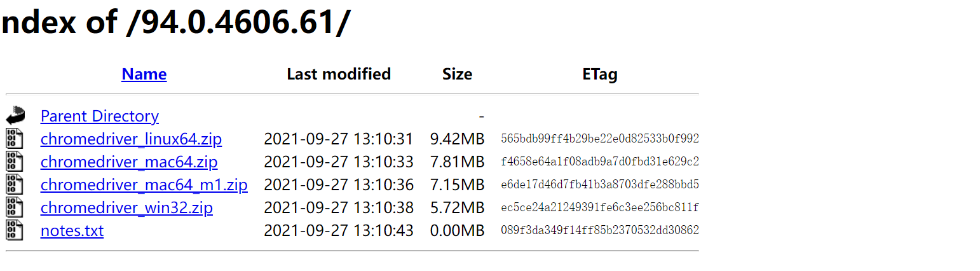The height and width of the screenshot is (271, 980).
Task: Click the file icon beside chromedriver_linux64.zip
Action: 15,139
